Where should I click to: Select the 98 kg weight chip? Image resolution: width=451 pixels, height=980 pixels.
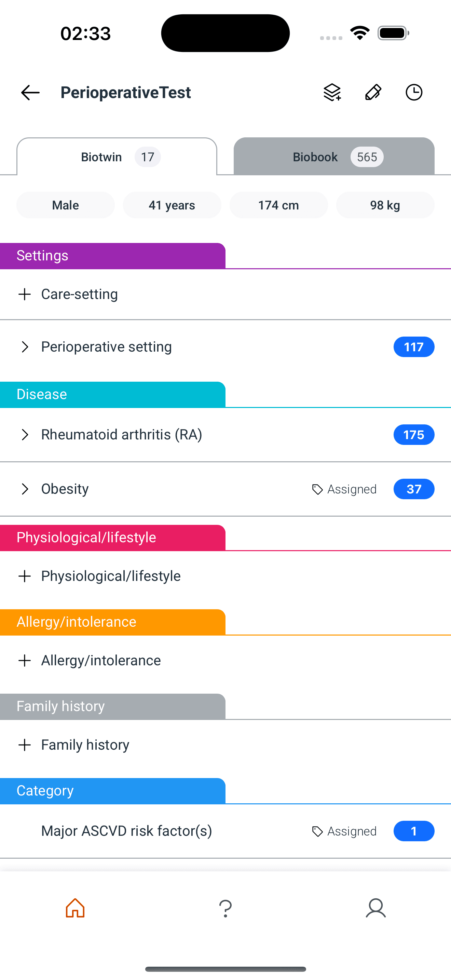tap(385, 205)
